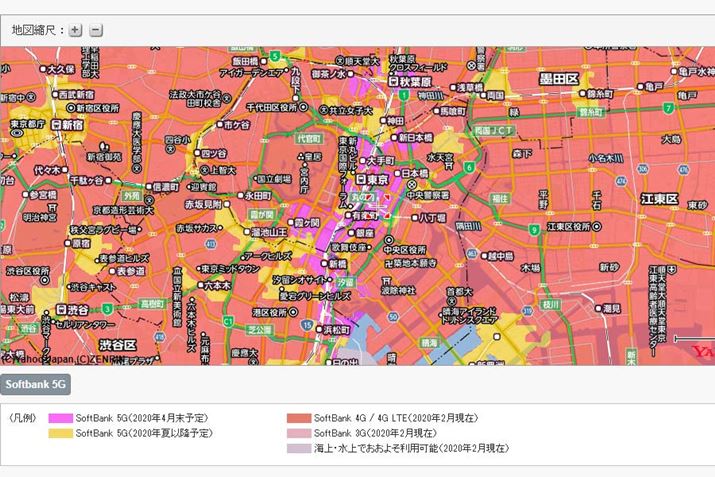The width and height of the screenshot is (715, 477).
Task: Click the 永田町 station marker
Action: 240,196
